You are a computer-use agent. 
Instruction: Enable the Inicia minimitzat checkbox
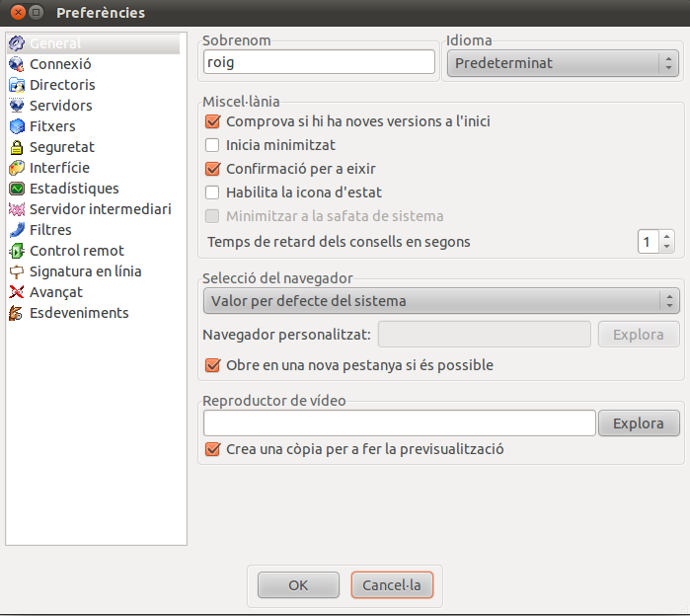pos(212,145)
